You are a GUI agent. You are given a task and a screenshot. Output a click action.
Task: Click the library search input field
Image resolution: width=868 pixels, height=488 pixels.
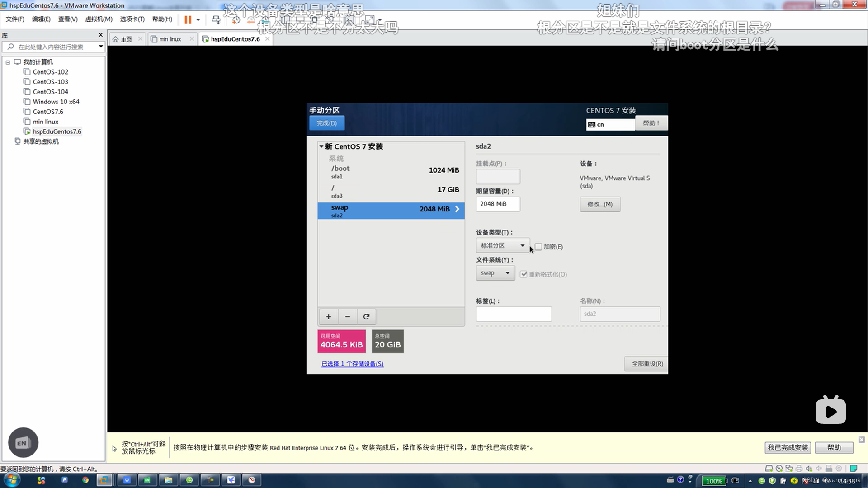(50, 47)
